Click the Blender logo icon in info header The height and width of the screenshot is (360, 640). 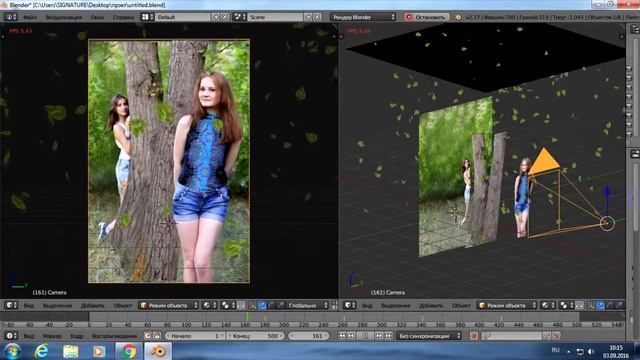[458, 17]
